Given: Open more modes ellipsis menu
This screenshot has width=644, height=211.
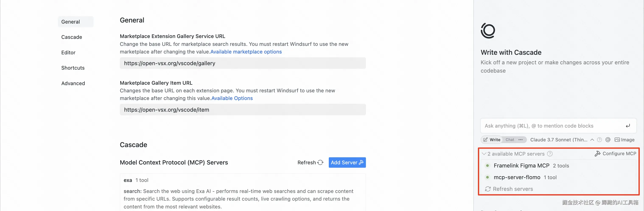Looking at the screenshot, I should 521,140.
